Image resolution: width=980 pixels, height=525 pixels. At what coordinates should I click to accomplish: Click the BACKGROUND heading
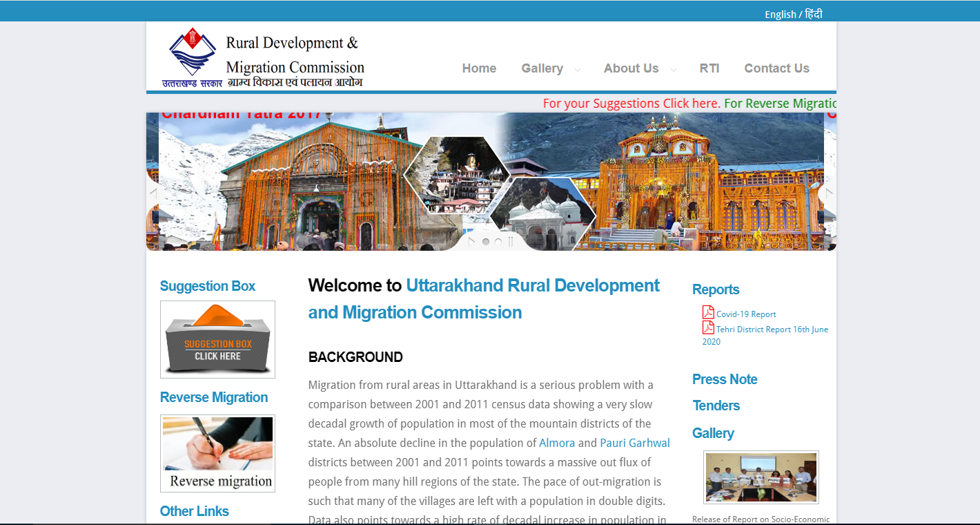[355, 357]
